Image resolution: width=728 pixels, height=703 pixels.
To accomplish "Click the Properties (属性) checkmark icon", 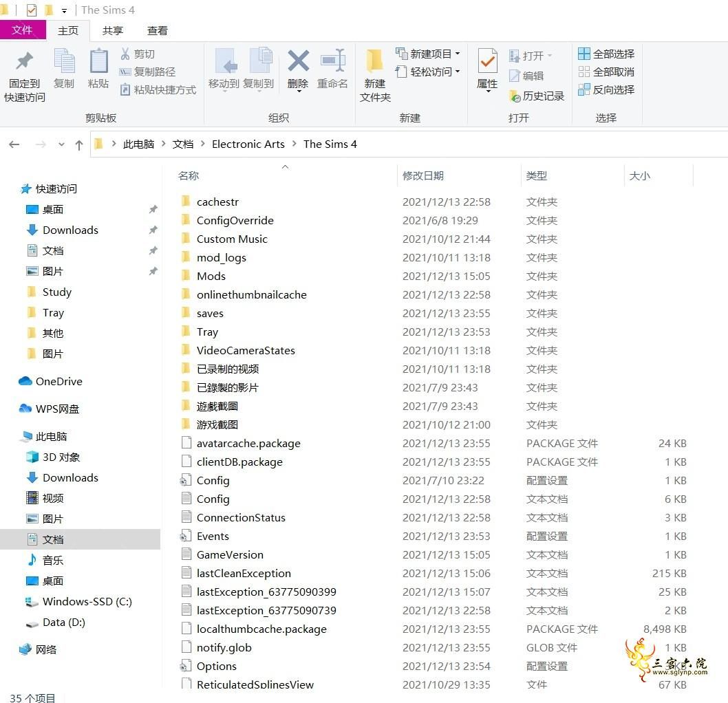I will click(487, 61).
